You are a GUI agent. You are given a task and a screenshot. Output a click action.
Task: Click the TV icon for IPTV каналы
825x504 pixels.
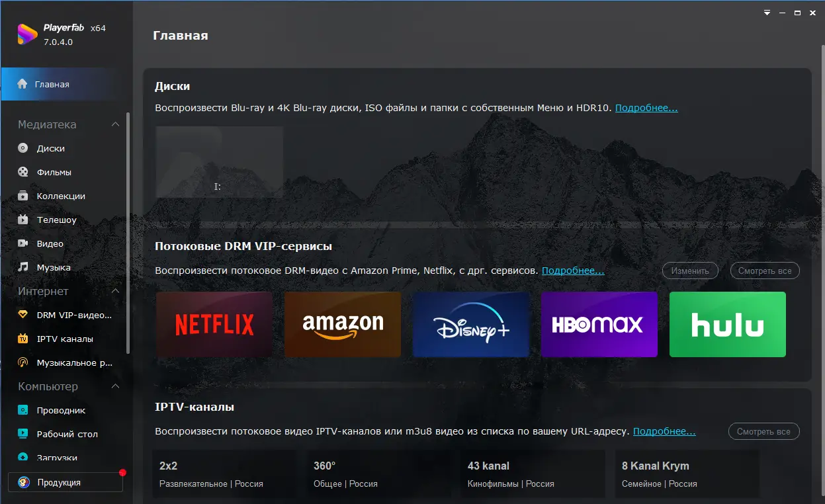(23, 339)
